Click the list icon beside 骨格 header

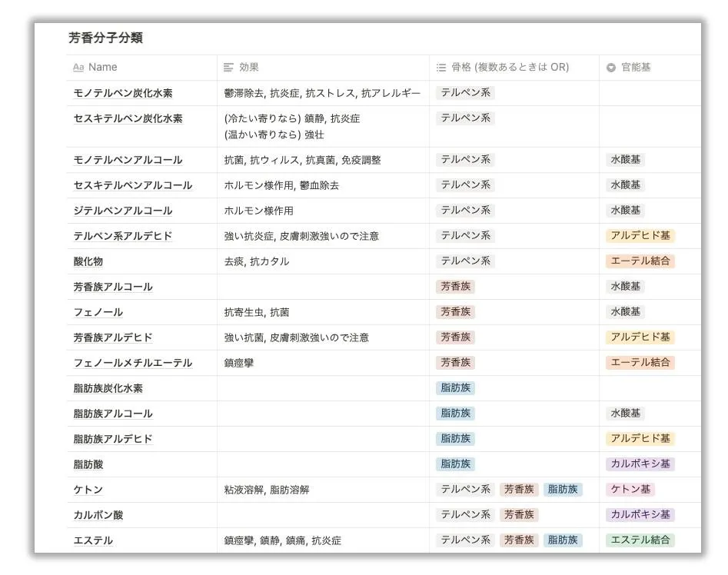click(x=441, y=68)
